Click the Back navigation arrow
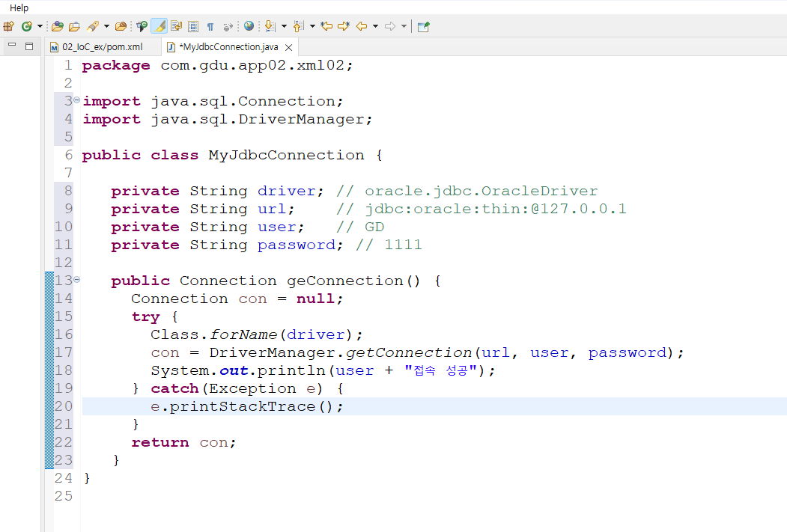This screenshot has width=787, height=532. [x=362, y=27]
